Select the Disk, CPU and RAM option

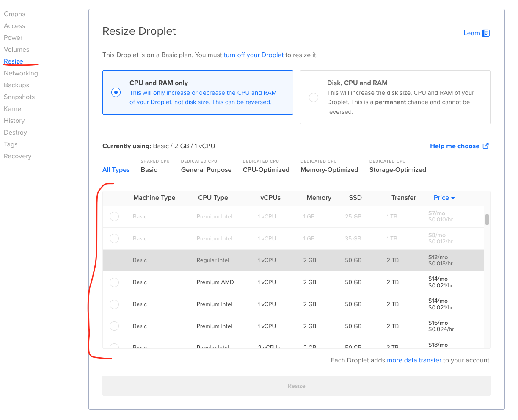point(314,97)
